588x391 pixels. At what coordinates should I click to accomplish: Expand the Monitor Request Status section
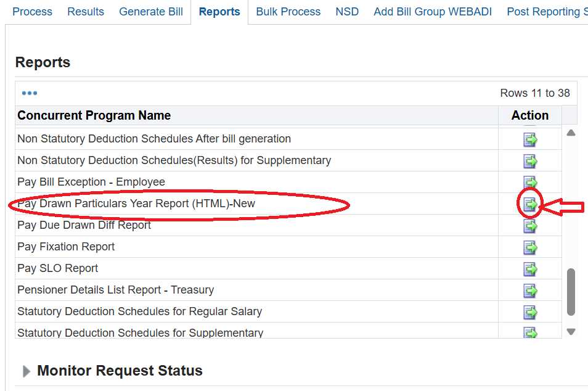coord(27,371)
